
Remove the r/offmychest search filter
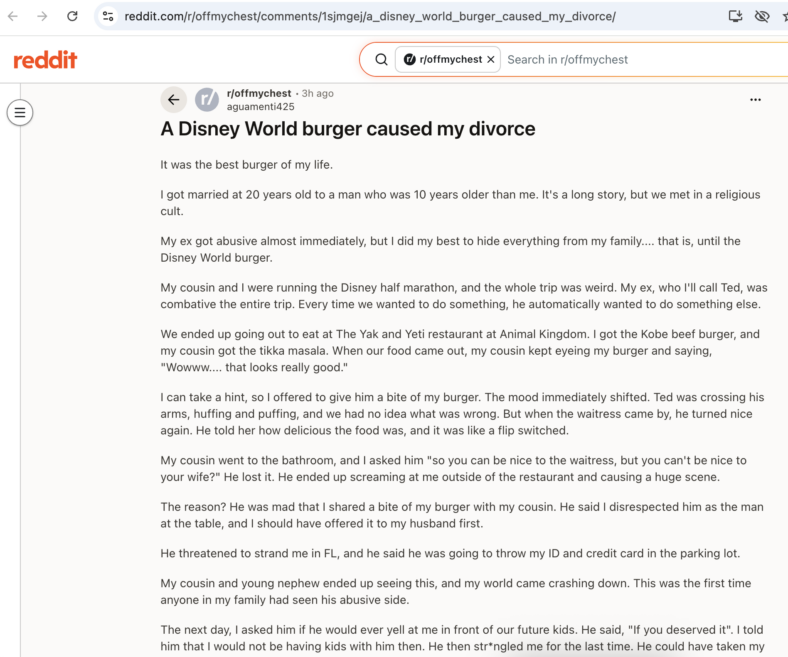[491, 59]
